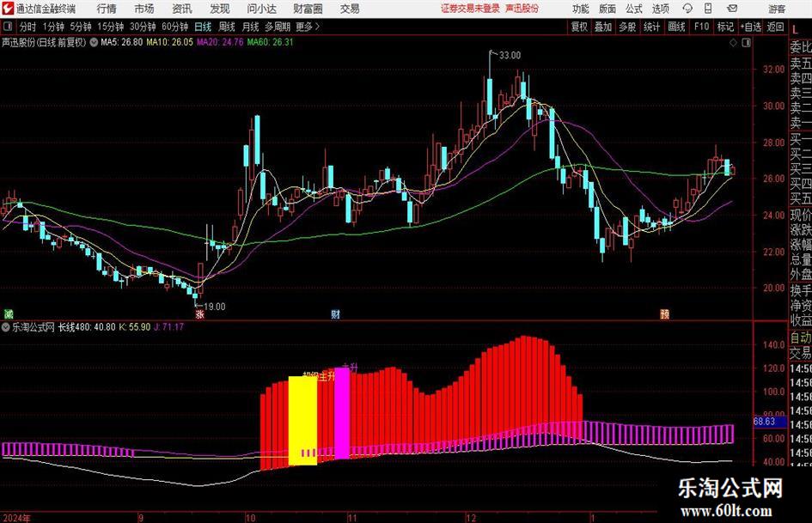Screen dimensions: 812x523
Task: Open the mobile phone icon
Action: [x=708, y=9]
